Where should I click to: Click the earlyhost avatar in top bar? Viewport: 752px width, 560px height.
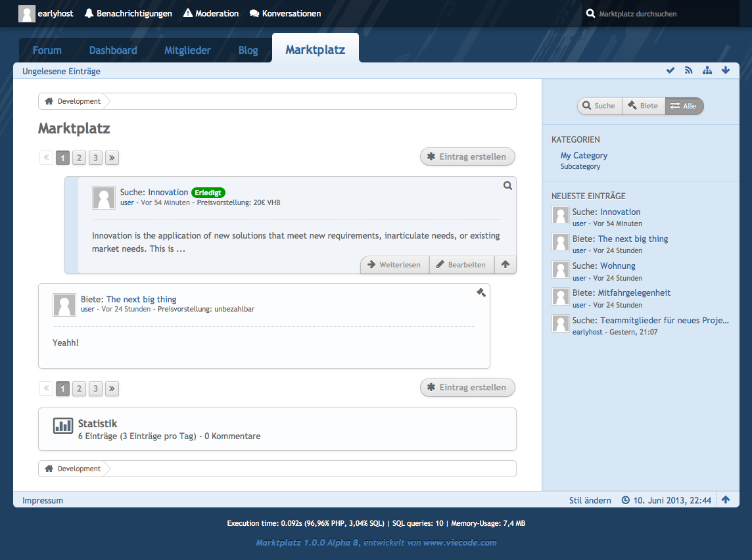pos(27,13)
